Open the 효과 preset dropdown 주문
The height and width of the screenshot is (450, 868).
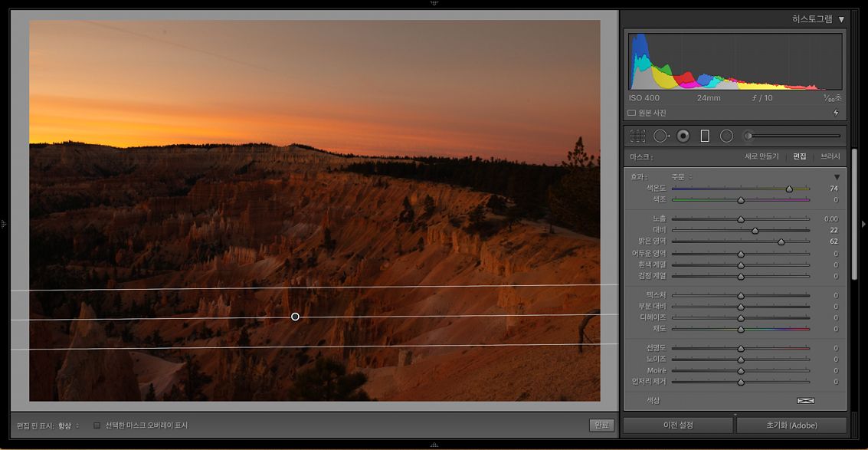(x=681, y=177)
